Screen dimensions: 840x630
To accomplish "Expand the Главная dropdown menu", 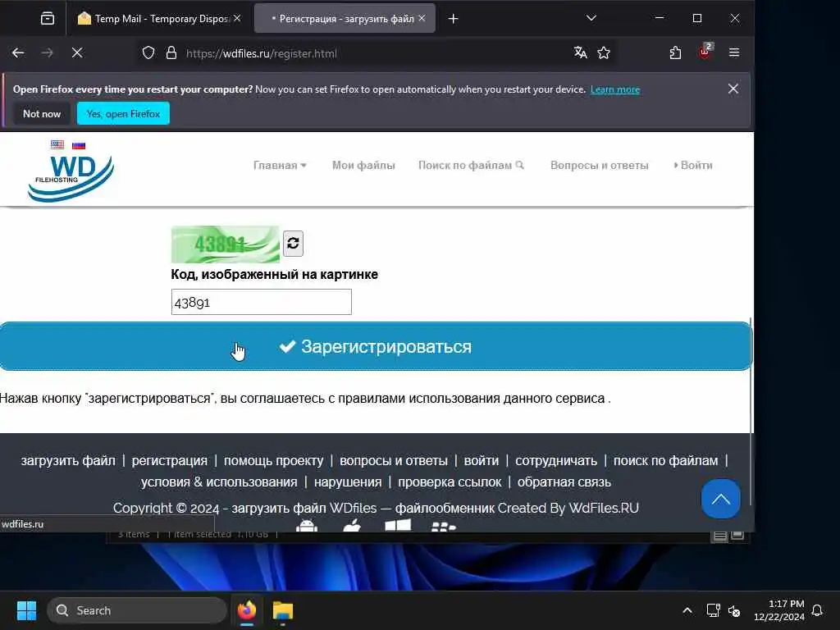I will 280,166.
